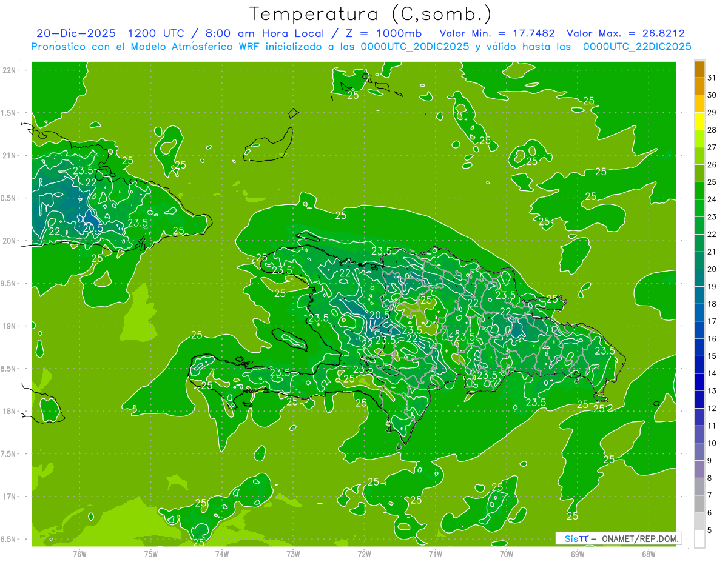
Task: Click the gray color bar segment between 6 and 7
Action: (699, 504)
